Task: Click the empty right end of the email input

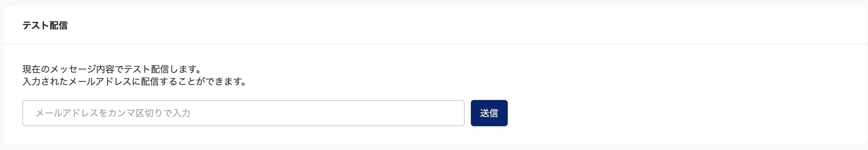Action: click(x=422, y=113)
